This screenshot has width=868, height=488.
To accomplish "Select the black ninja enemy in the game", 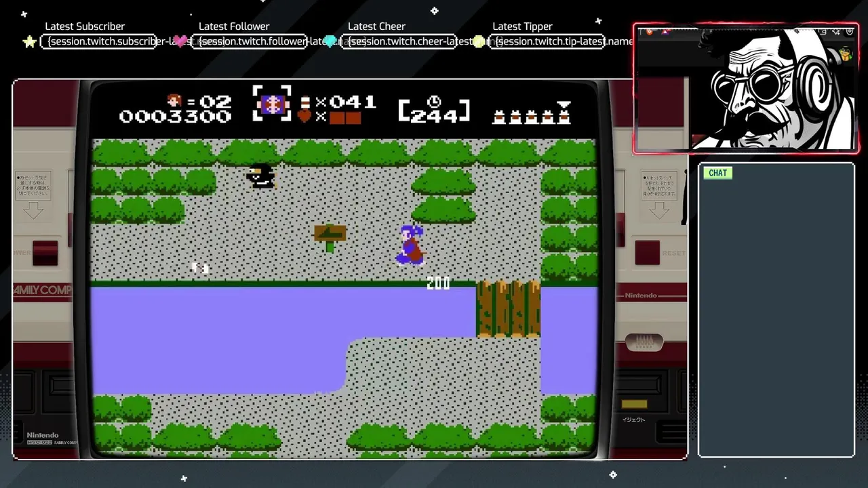I will [261, 176].
